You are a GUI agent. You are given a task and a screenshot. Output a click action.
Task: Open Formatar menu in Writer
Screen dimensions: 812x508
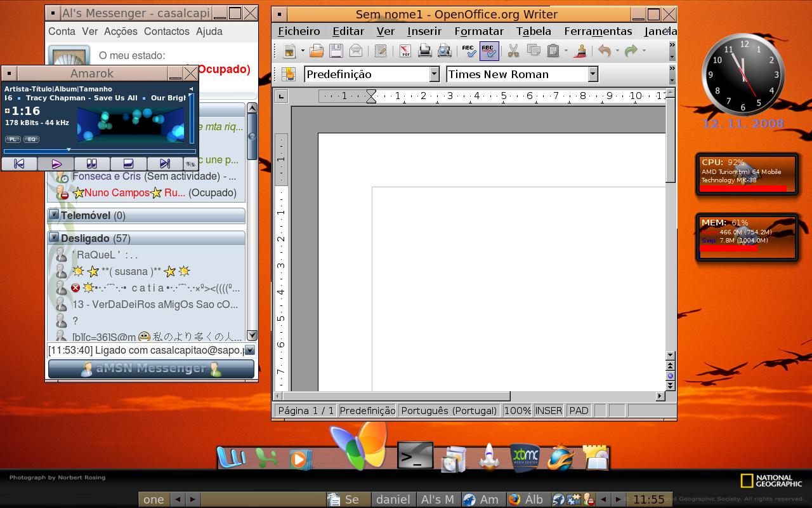coord(479,31)
